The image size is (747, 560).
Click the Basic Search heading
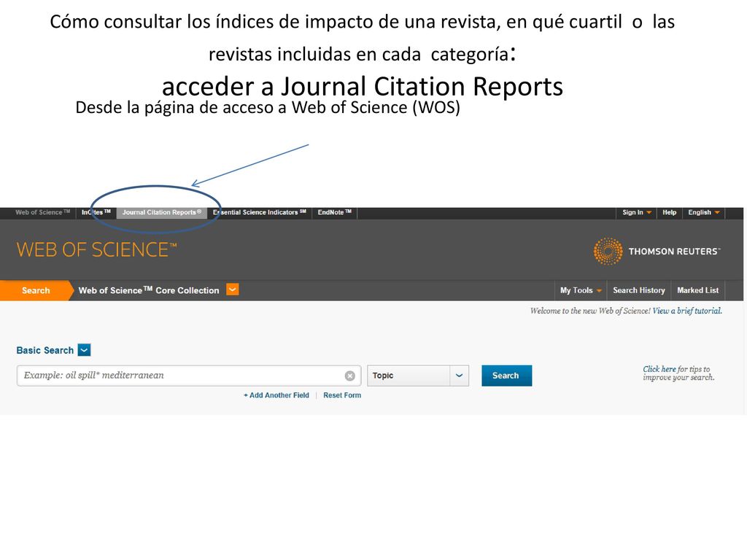coord(44,351)
